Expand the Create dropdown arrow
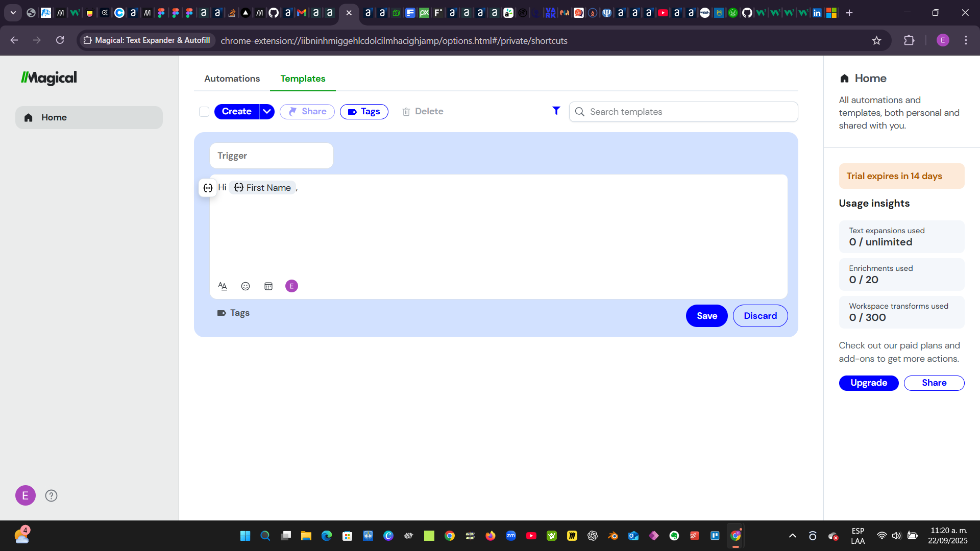 (267, 112)
